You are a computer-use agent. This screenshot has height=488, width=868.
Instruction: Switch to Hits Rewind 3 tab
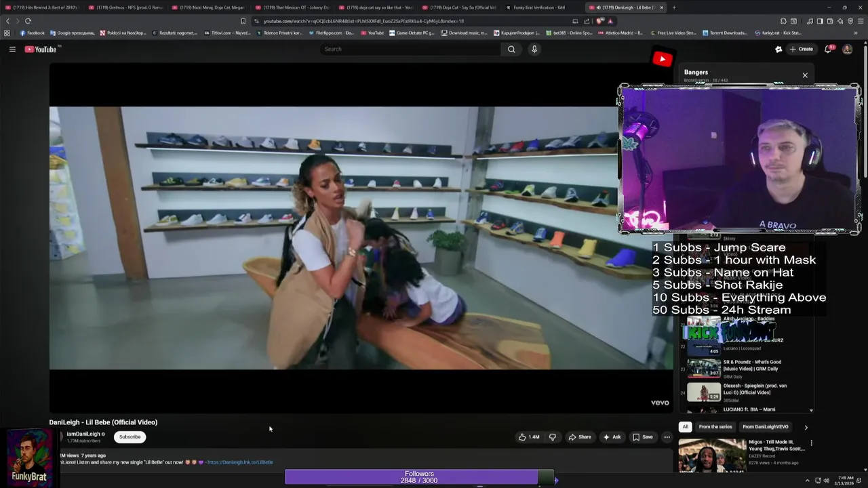point(41,7)
